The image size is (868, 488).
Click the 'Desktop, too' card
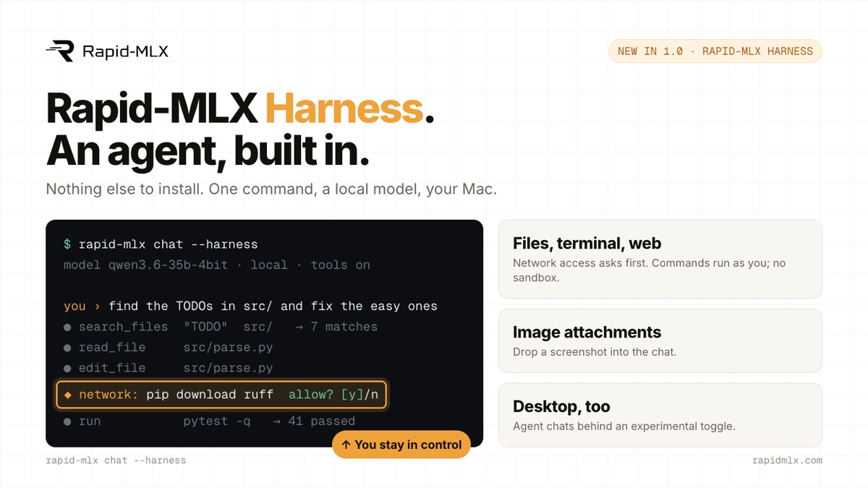click(660, 415)
